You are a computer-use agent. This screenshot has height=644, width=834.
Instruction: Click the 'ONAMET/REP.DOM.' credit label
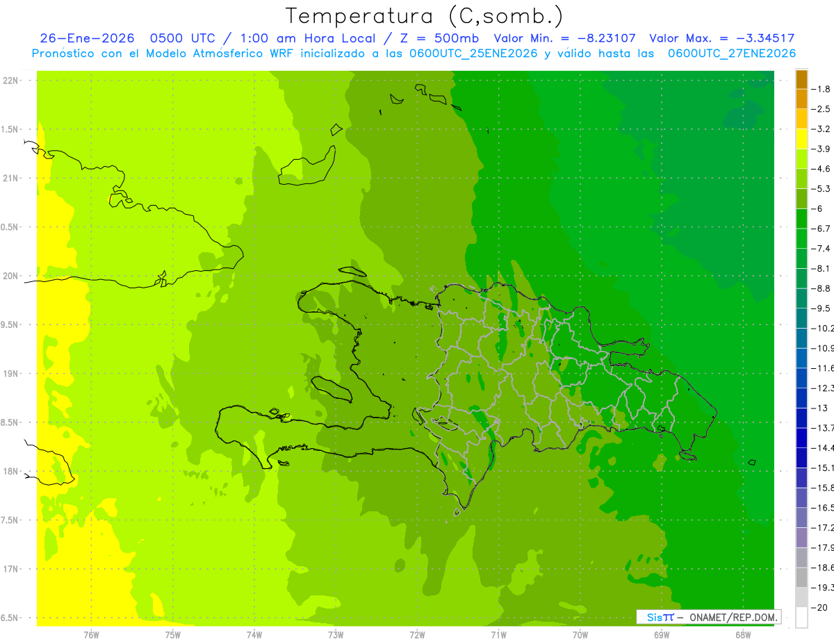click(x=734, y=617)
